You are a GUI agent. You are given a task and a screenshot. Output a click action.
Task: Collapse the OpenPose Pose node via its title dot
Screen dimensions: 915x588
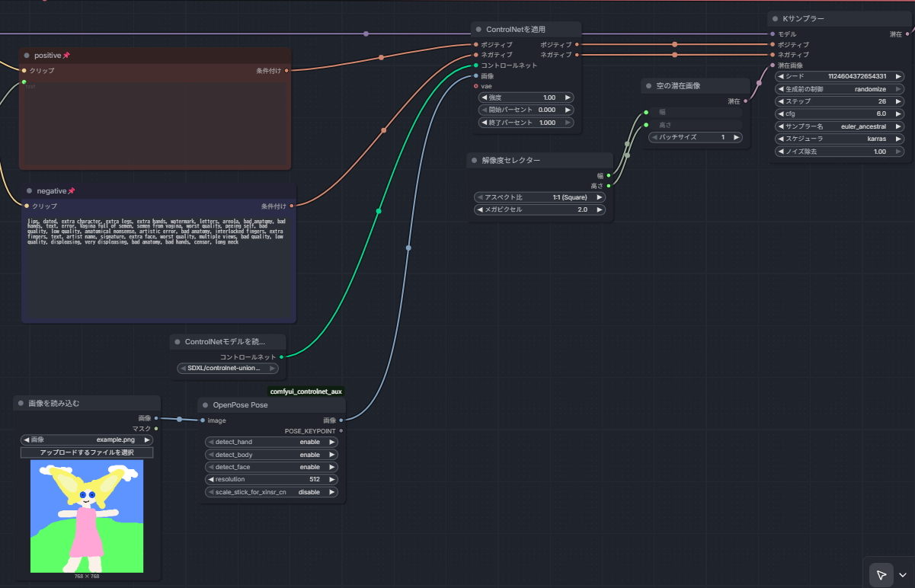click(x=206, y=405)
